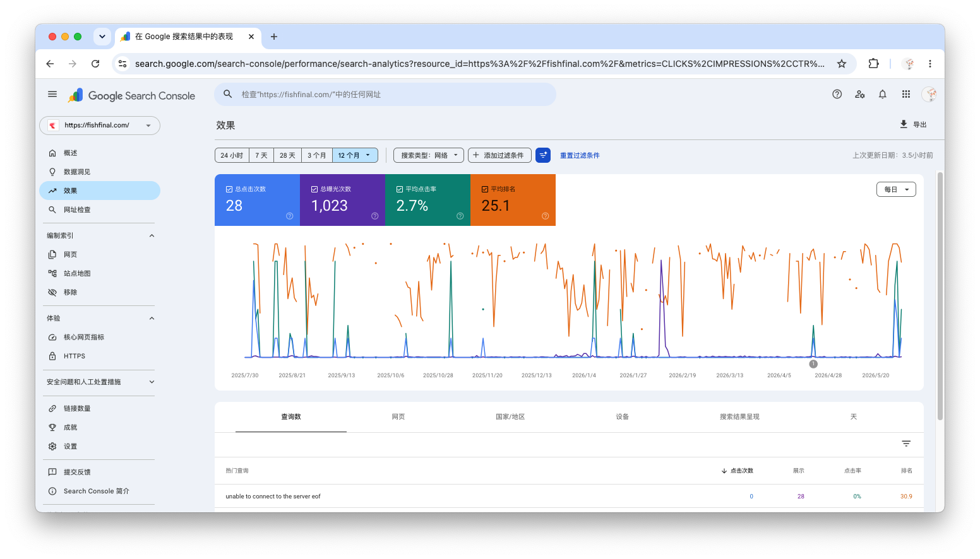This screenshot has height=559, width=980.
Task: Toggle the 平均排名 metric checkbox
Action: point(513,200)
